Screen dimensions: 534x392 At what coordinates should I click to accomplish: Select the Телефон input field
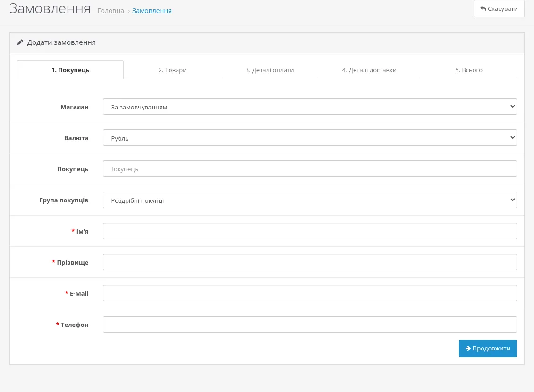310,324
